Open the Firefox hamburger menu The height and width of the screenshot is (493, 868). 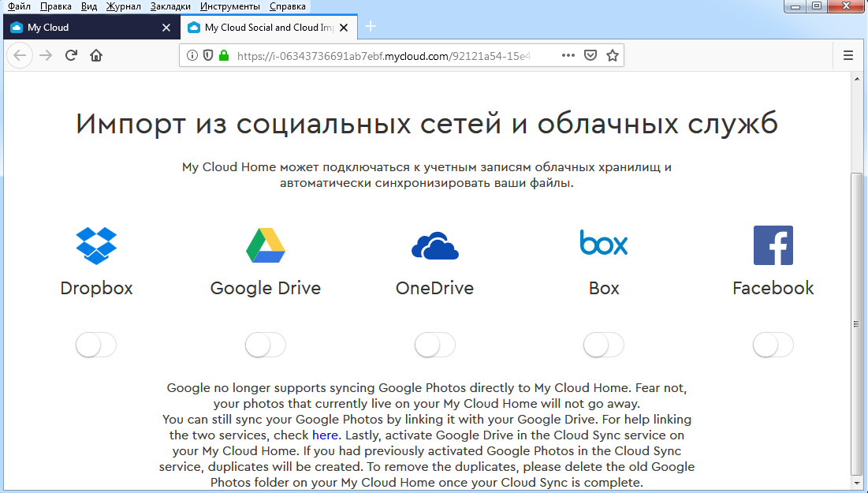click(848, 56)
